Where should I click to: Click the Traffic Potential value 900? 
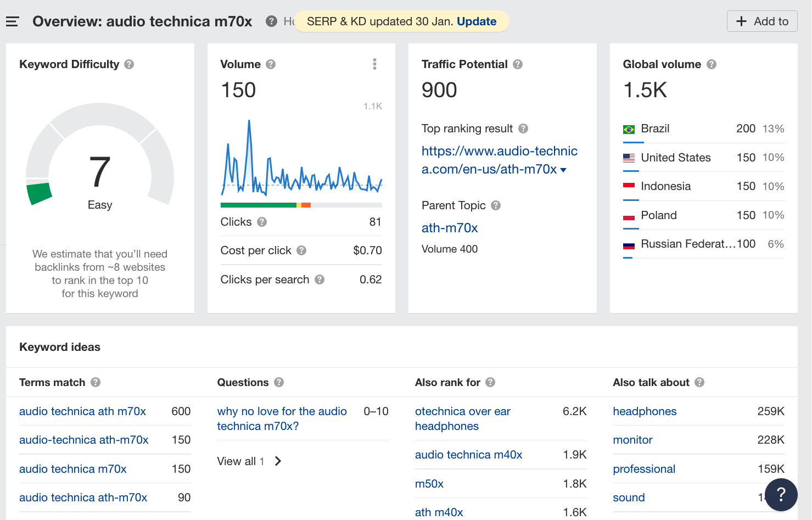[439, 90]
